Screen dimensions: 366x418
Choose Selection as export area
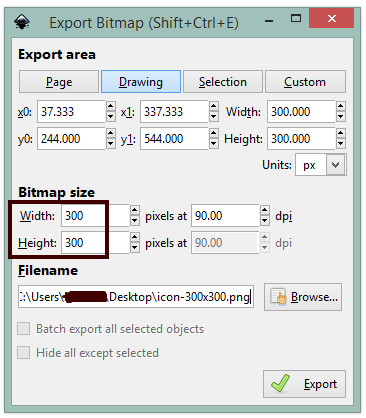(x=223, y=82)
